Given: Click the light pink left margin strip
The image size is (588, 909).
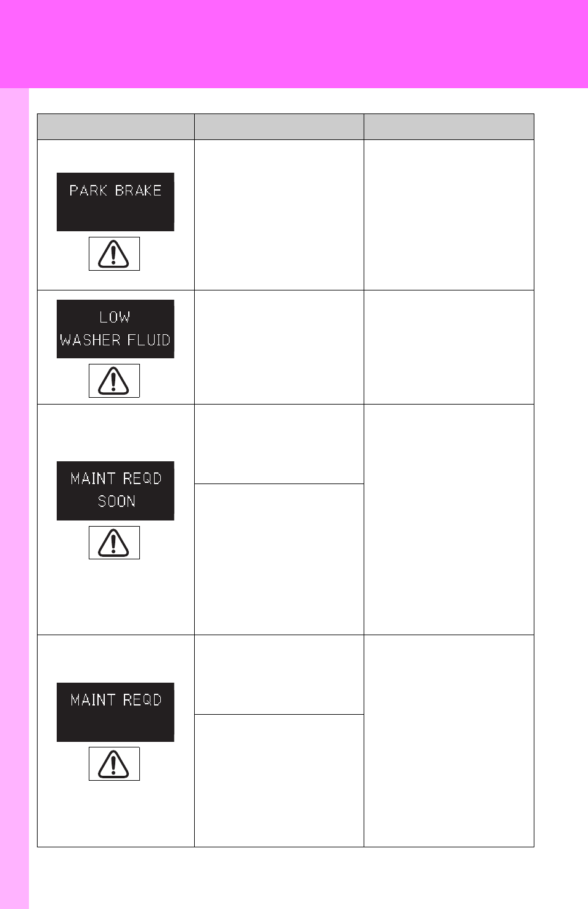Looking at the screenshot, I should pyautogui.click(x=14, y=498).
